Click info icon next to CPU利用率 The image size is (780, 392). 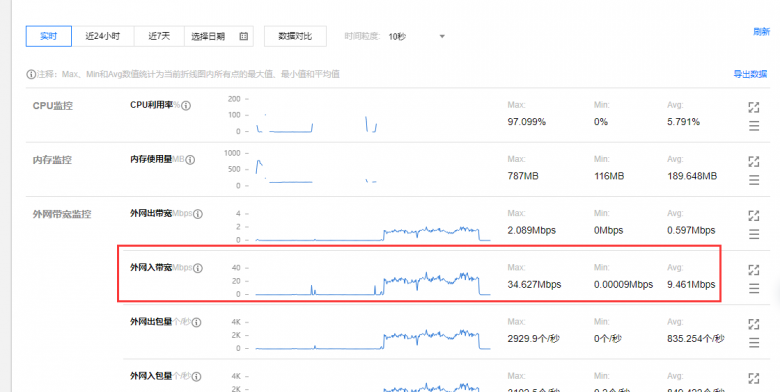pyautogui.click(x=186, y=105)
